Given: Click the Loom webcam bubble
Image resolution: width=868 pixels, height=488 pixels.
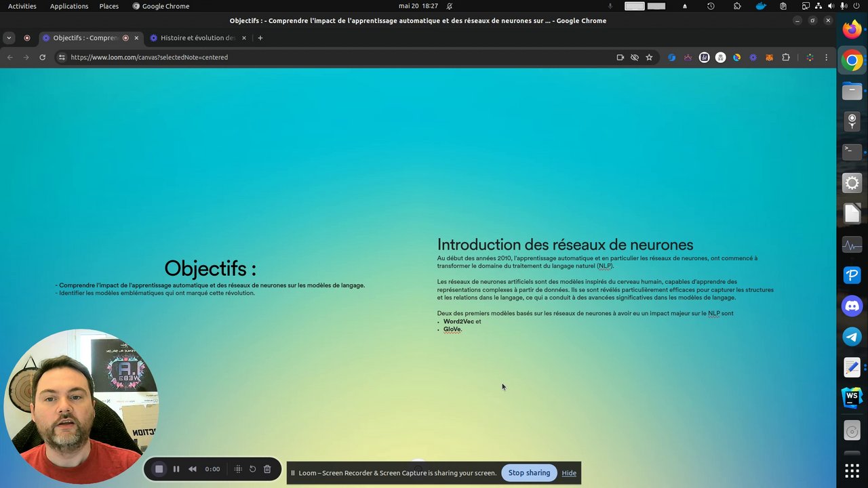Looking at the screenshot, I should point(81,407).
